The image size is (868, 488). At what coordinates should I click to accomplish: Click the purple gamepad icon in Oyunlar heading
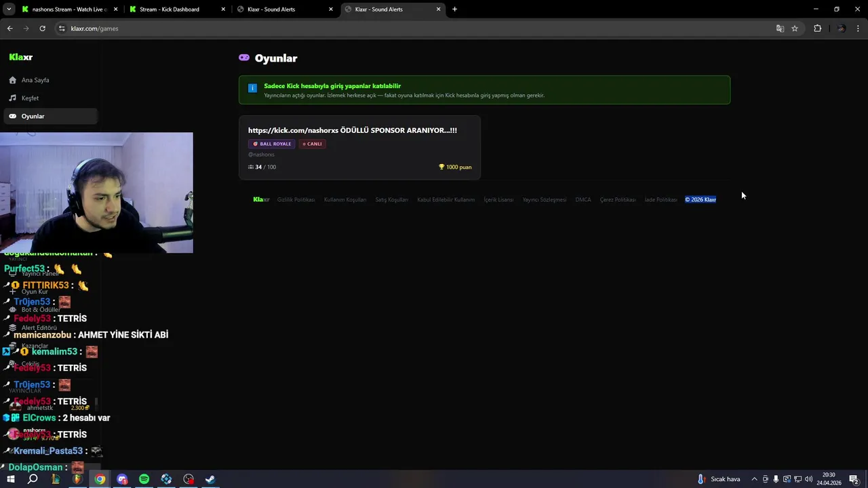coord(244,58)
